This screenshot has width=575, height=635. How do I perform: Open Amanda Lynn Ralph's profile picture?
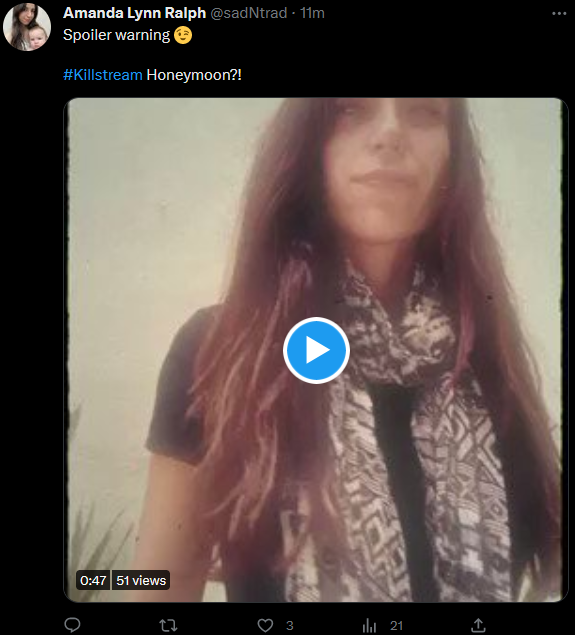[x=27, y=27]
